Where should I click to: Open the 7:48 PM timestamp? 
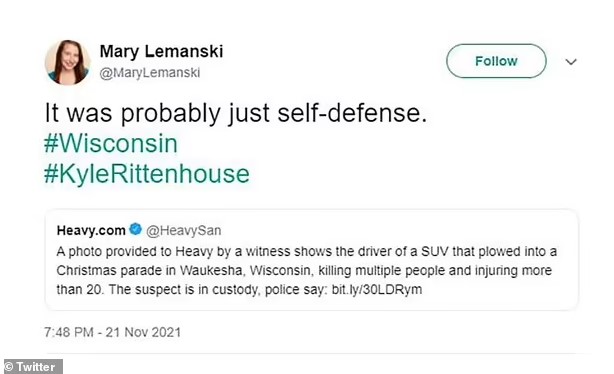click(69, 332)
